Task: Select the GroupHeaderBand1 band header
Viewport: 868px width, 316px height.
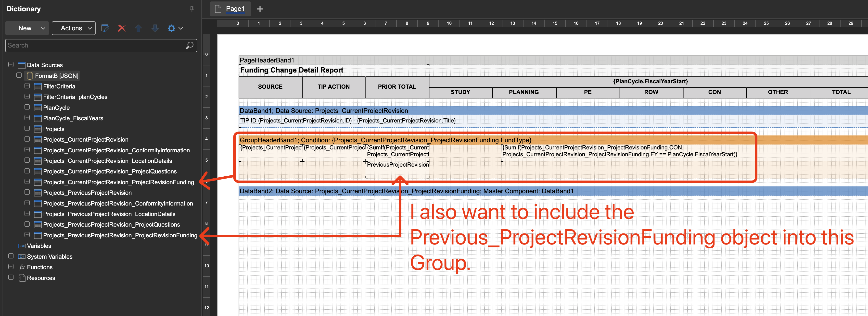Action: 553,140
